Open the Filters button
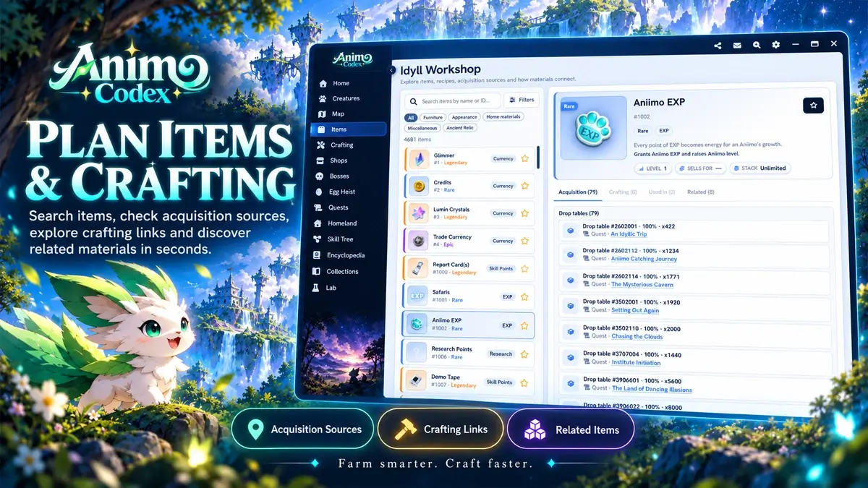 (522, 100)
